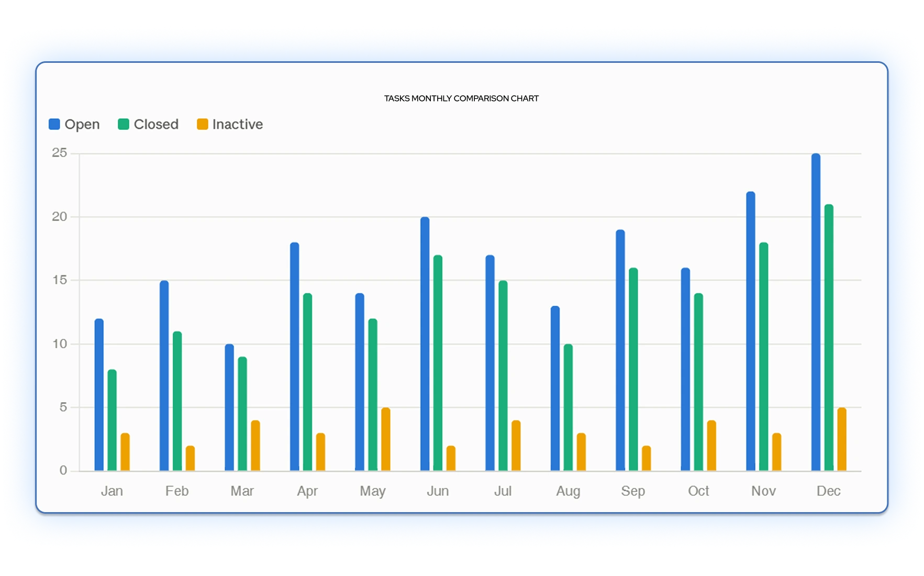Click the '25' y-axis value
This screenshot has width=924, height=576.
click(x=60, y=153)
